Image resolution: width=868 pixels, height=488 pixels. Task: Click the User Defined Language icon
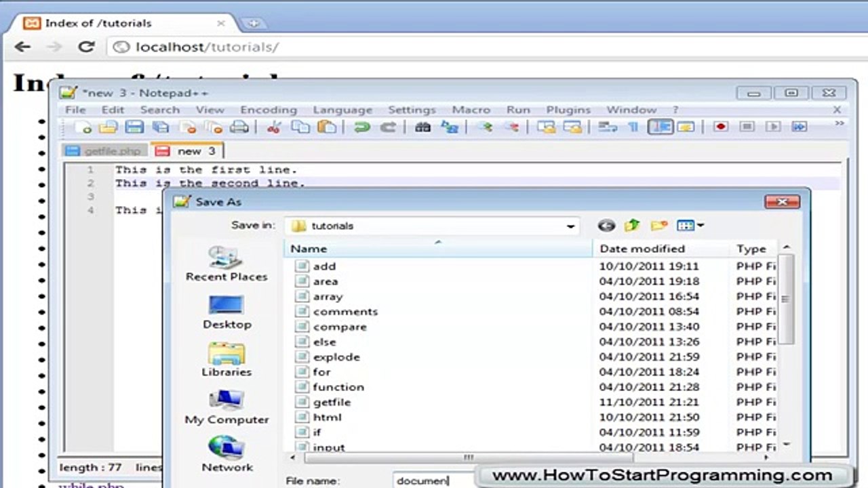pos(686,127)
